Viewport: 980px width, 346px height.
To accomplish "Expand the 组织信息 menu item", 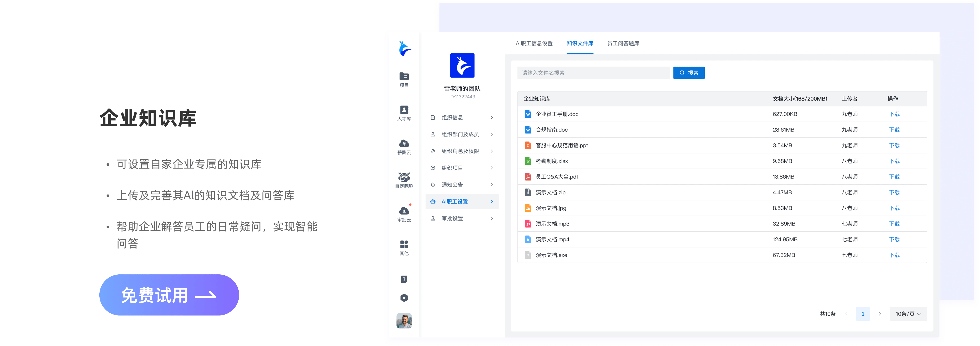I will click(x=462, y=117).
